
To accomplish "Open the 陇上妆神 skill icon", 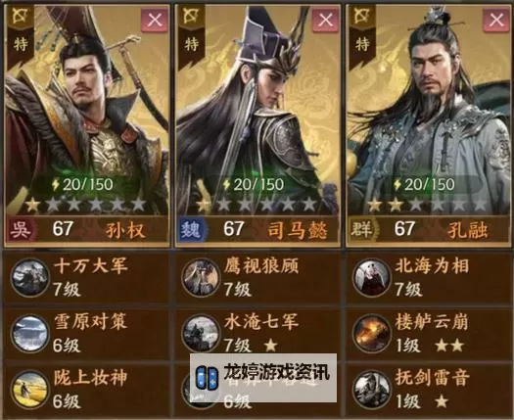I will (29, 390).
